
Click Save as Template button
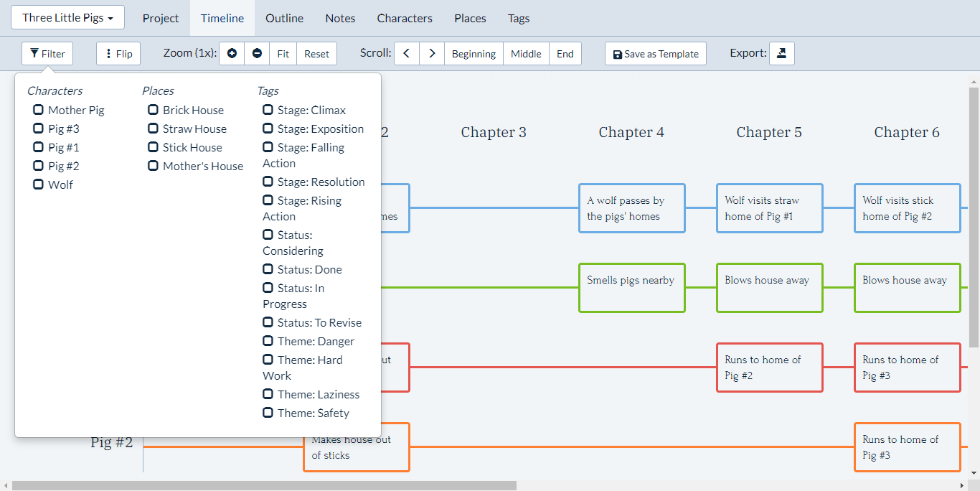(x=656, y=54)
